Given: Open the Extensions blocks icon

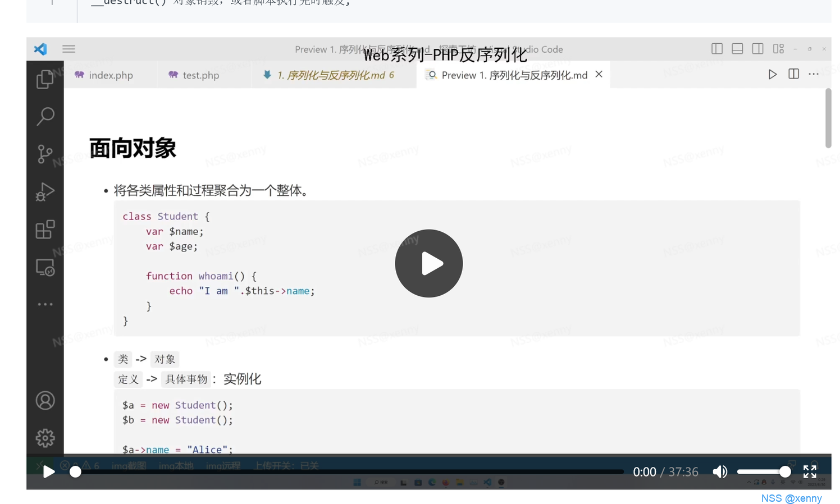Looking at the screenshot, I should [x=45, y=229].
